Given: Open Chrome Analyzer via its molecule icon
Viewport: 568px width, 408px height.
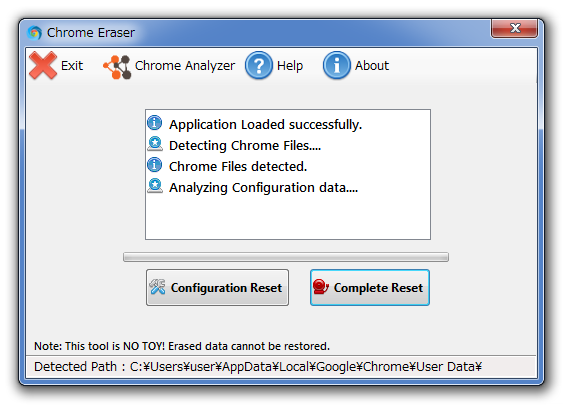Looking at the screenshot, I should [x=117, y=67].
